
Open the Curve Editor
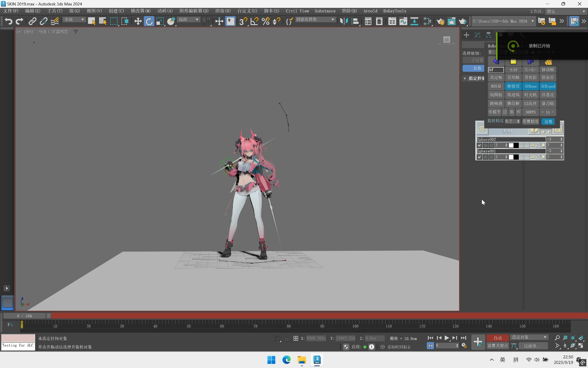click(403, 21)
